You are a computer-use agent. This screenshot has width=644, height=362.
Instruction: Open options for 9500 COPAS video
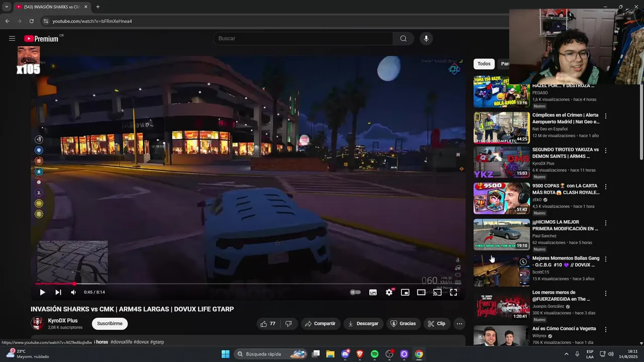606,187
